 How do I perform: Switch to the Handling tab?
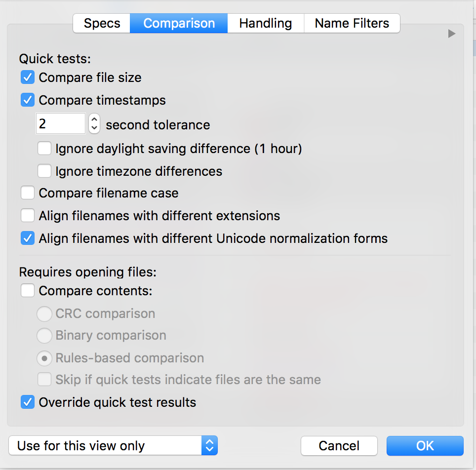pyautogui.click(x=266, y=23)
